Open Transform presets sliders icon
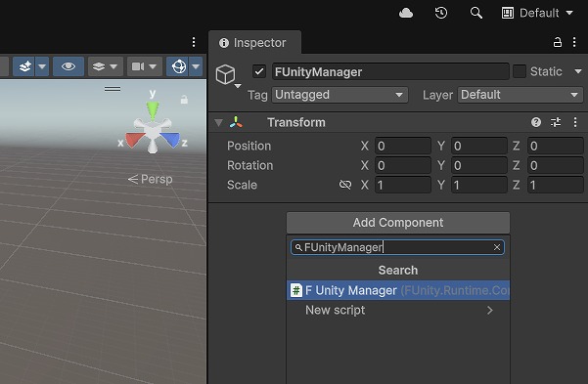Image resolution: width=588 pixels, height=384 pixels. coord(556,122)
